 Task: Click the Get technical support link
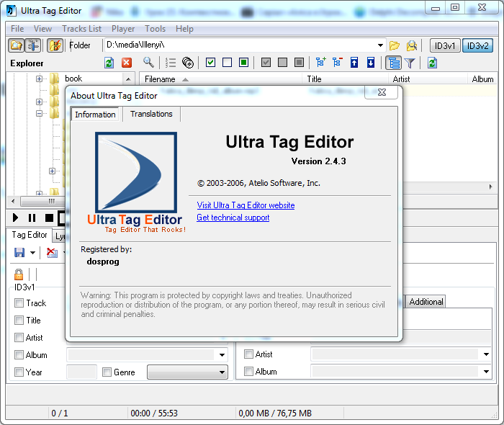coord(233,218)
